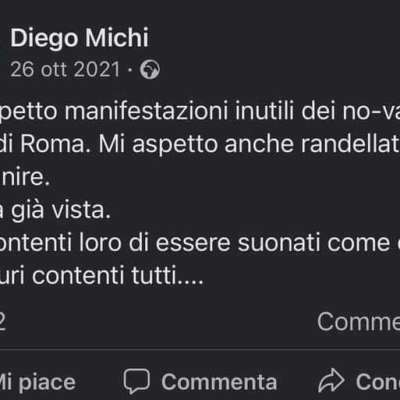Click the text 'già vista.'

point(61,211)
